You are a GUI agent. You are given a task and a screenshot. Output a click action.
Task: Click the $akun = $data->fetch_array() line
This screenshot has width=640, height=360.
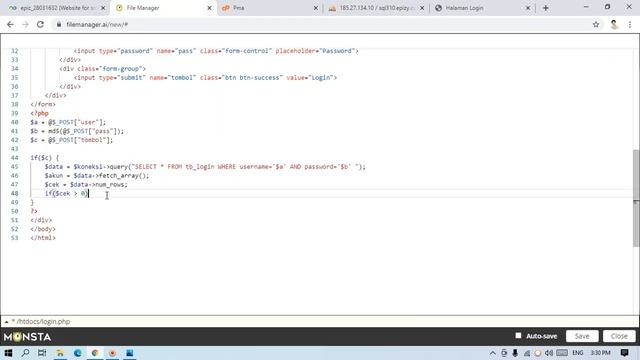pyautogui.click(x=97, y=176)
